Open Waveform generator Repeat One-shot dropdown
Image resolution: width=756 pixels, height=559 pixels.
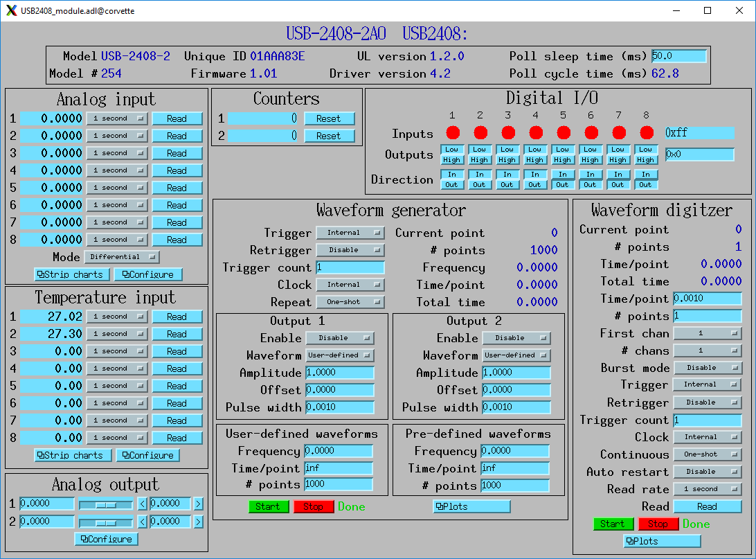pyautogui.click(x=350, y=302)
